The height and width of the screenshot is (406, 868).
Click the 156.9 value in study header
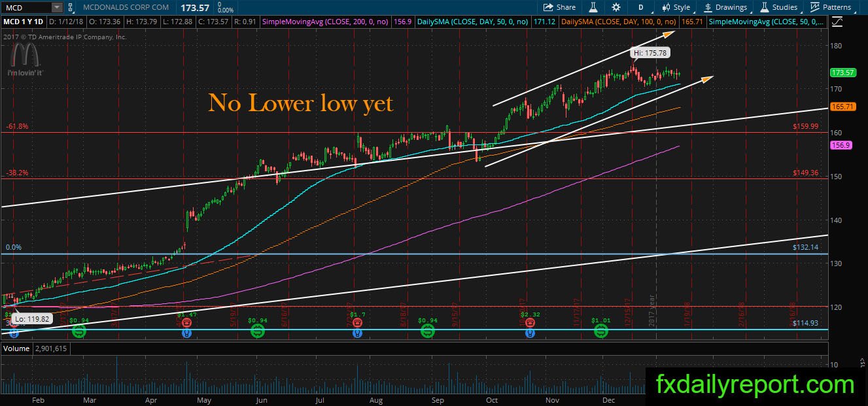(x=403, y=22)
